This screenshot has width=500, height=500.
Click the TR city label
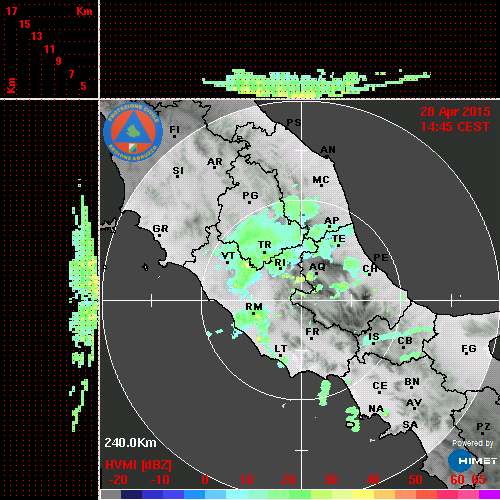coord(265,245)
